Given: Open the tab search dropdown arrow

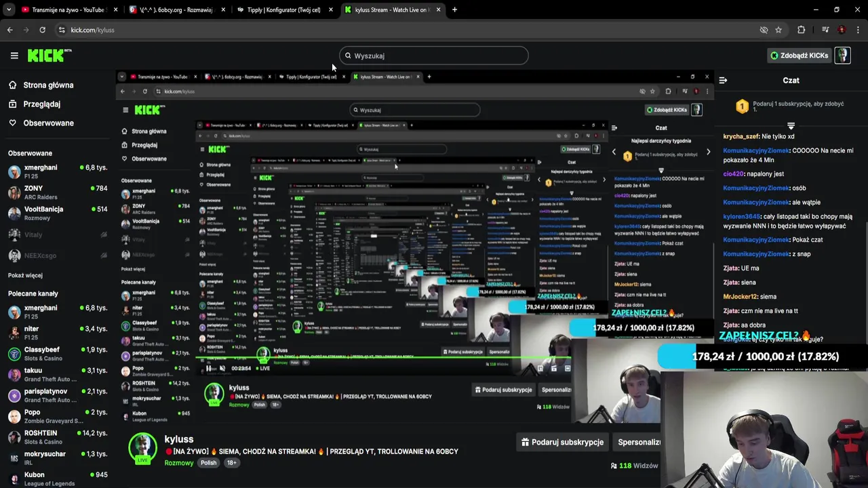Looking at the screenshot, I should coord(9,9).
